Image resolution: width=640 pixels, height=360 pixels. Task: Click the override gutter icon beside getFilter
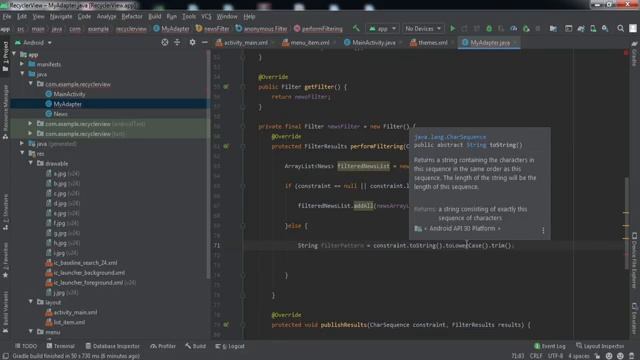(x=226, y=87)
